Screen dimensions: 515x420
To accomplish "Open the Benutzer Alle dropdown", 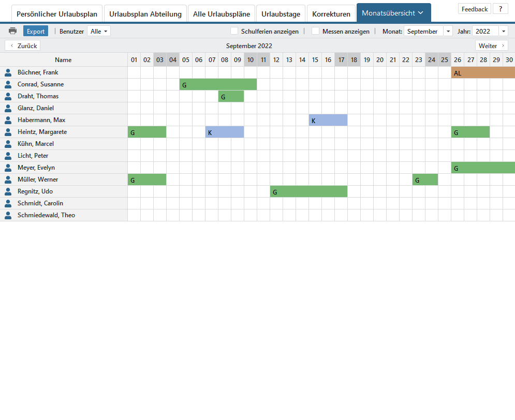I will point(99,31).
